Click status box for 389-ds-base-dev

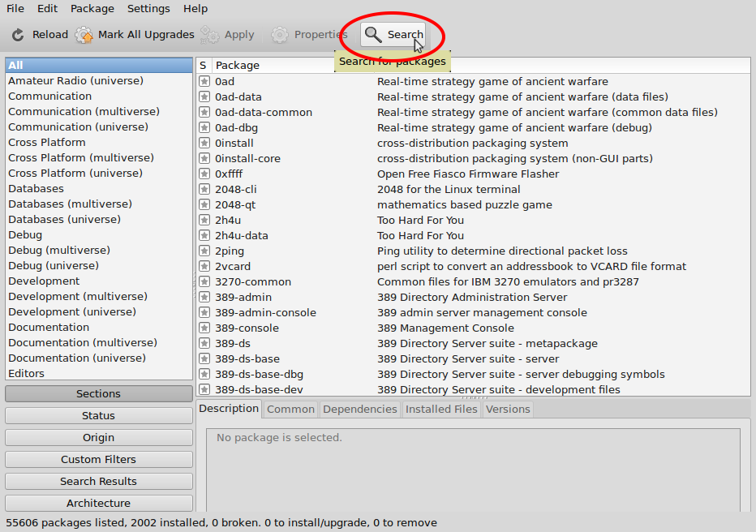(204, 389)
